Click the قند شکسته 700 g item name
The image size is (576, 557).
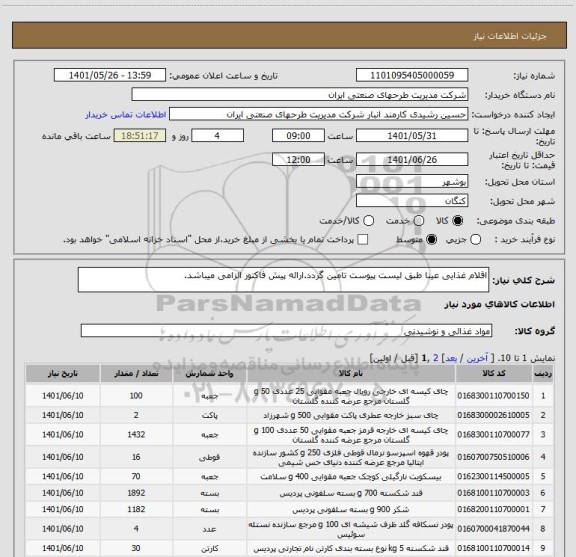coord(351,493)
